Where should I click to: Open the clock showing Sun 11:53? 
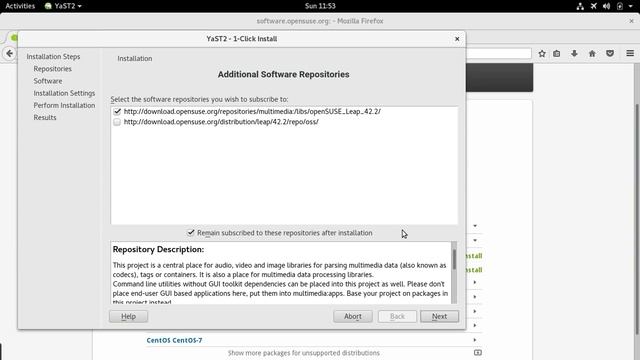[x=320, y=6]
